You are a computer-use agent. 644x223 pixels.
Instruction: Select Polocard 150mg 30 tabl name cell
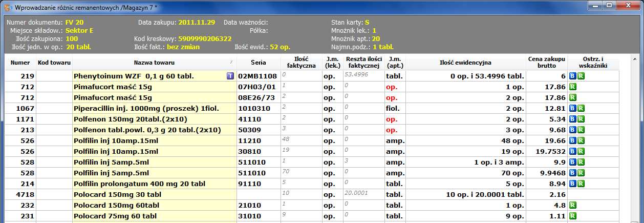pos(155,194)
